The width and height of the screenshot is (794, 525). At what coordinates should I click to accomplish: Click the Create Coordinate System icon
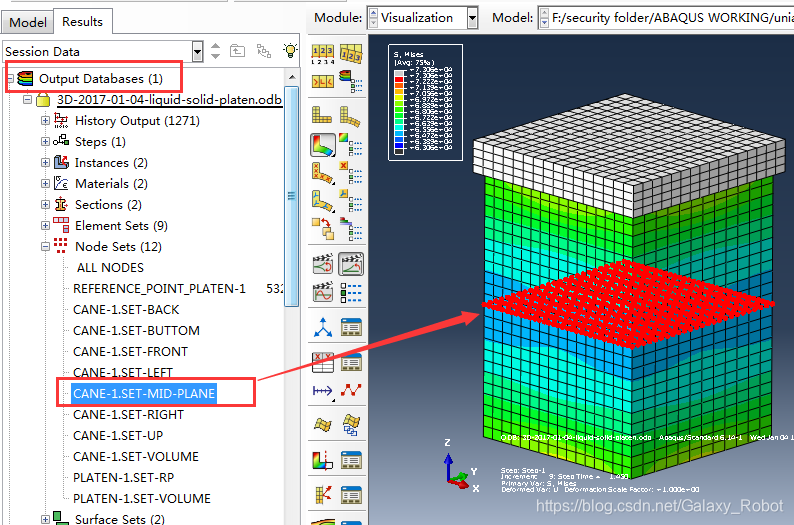click(323, 327)
